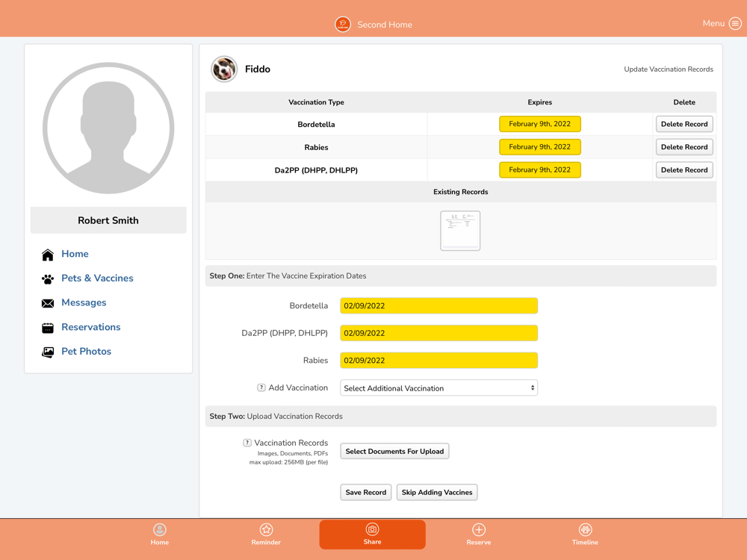This screenshot has height=560, width=747.
Task: Click the Update Vaccination Records text
Action: (x=669, y=69)
